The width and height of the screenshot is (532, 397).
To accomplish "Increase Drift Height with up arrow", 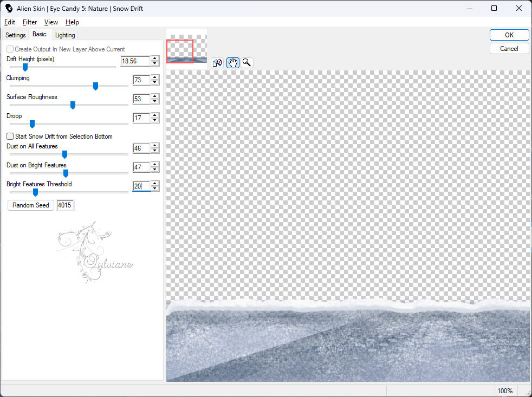I will 155,58.
